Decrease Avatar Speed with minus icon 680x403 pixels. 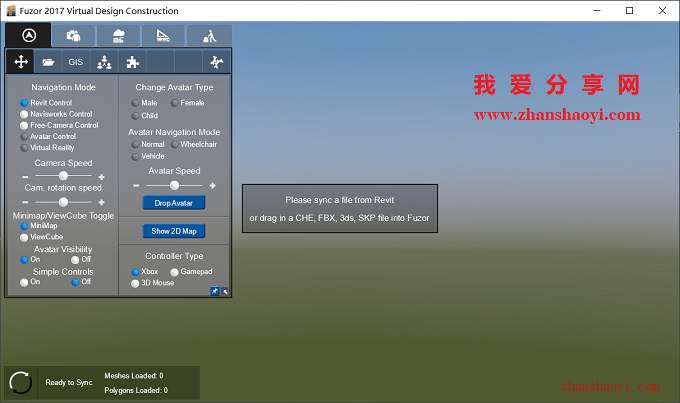click(136, 186)
